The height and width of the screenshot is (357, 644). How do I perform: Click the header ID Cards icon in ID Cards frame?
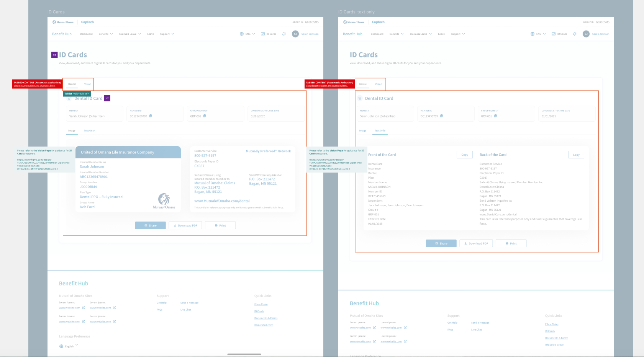coord(263,34)
